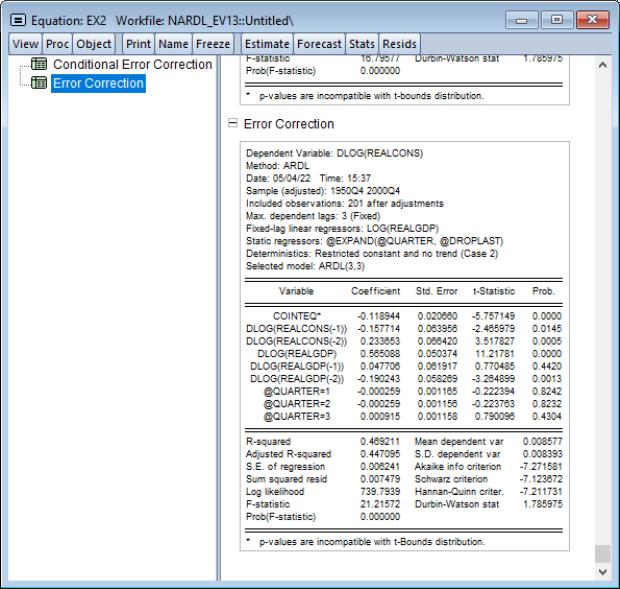
Task: Click the Conditional Error Correction table icon
Action: click(x=40, y=65)
